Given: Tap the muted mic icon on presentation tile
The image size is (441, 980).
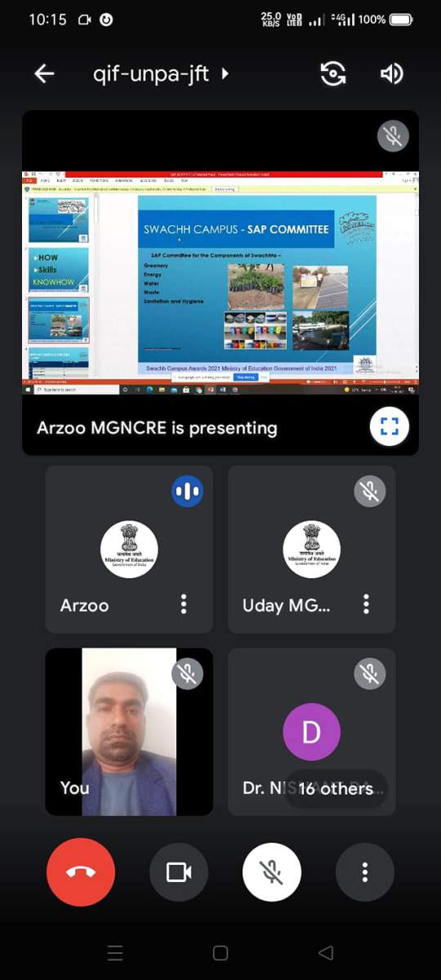Looking at the screenshot, I should 393,136.
